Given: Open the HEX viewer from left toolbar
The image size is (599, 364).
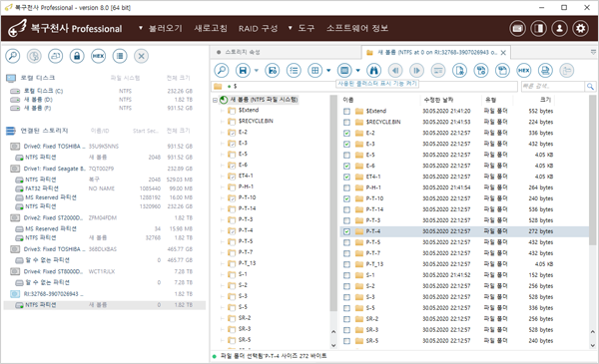Looking at the screenshot, I should tap(98, 56).
